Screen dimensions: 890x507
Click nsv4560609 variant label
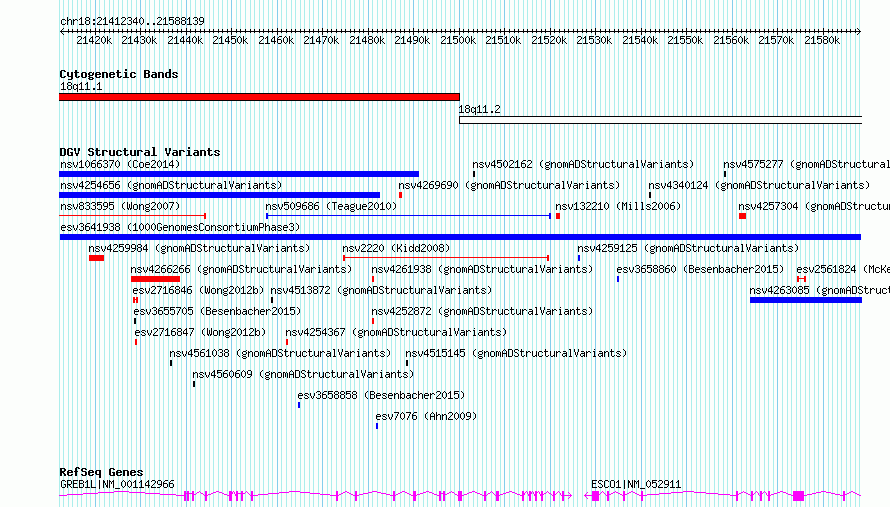pyautogui.click(x=303, y=374)
